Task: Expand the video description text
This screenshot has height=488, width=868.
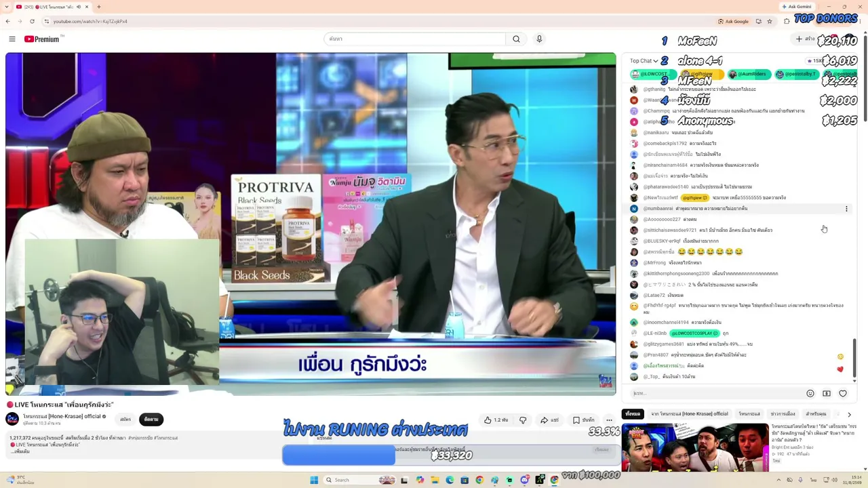Action: (21, 451)
